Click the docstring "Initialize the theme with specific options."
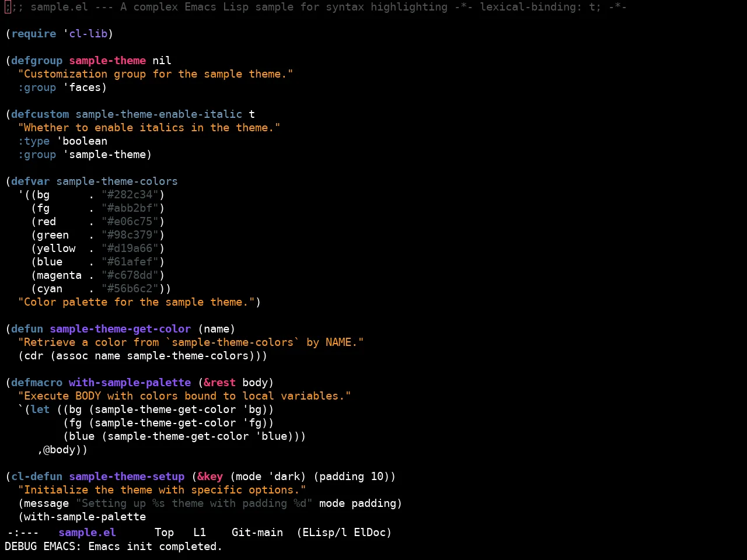Screen dimensions: 747x560 click(162, 490)
